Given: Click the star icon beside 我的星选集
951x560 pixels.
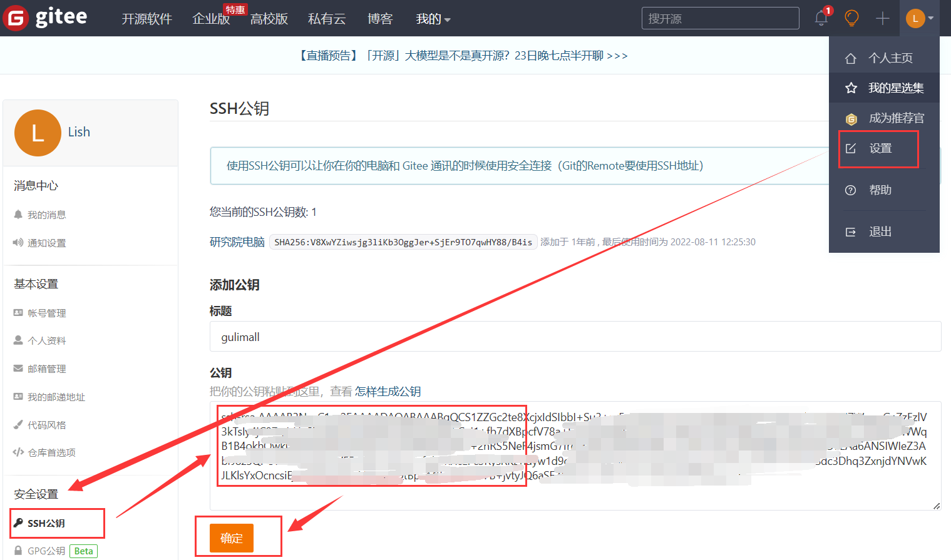Looking at the screenshot, I should [x=851, y=88].
